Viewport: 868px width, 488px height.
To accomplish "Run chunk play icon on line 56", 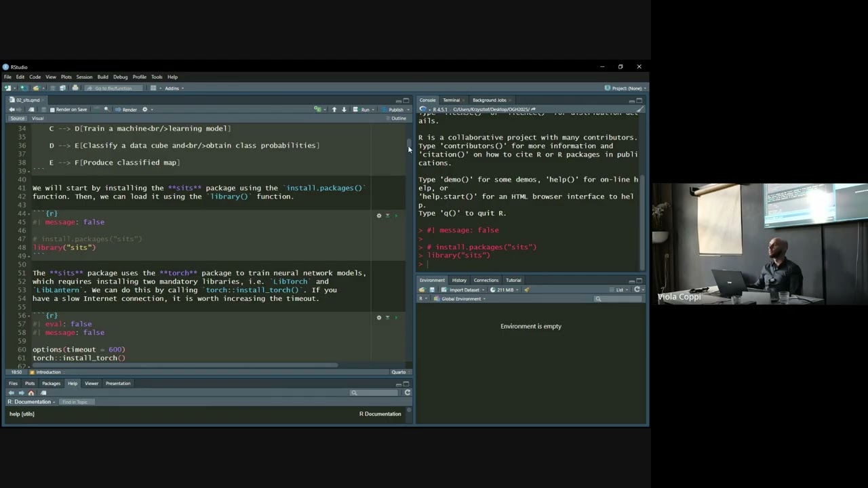I will coord(397,317).
